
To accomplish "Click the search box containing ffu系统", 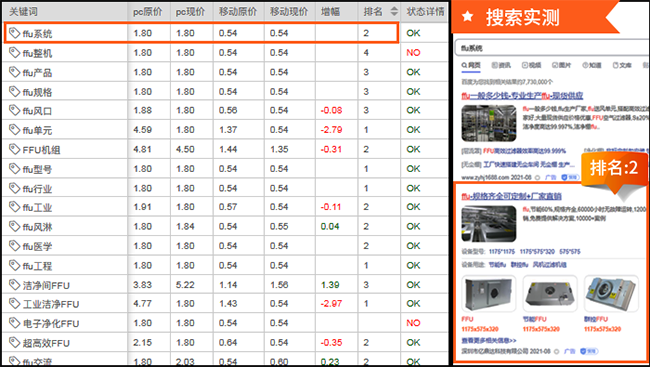I will click(551, 48).
